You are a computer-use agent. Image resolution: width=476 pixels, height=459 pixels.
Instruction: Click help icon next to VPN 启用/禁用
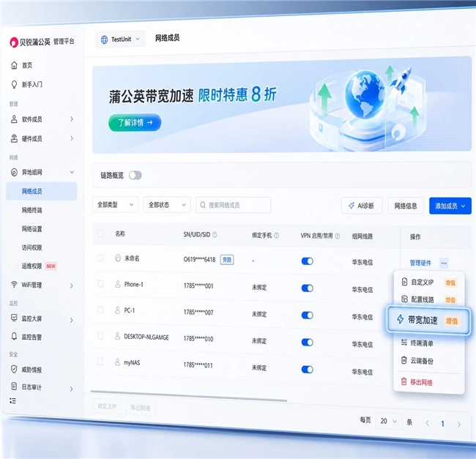coord(338,236)
